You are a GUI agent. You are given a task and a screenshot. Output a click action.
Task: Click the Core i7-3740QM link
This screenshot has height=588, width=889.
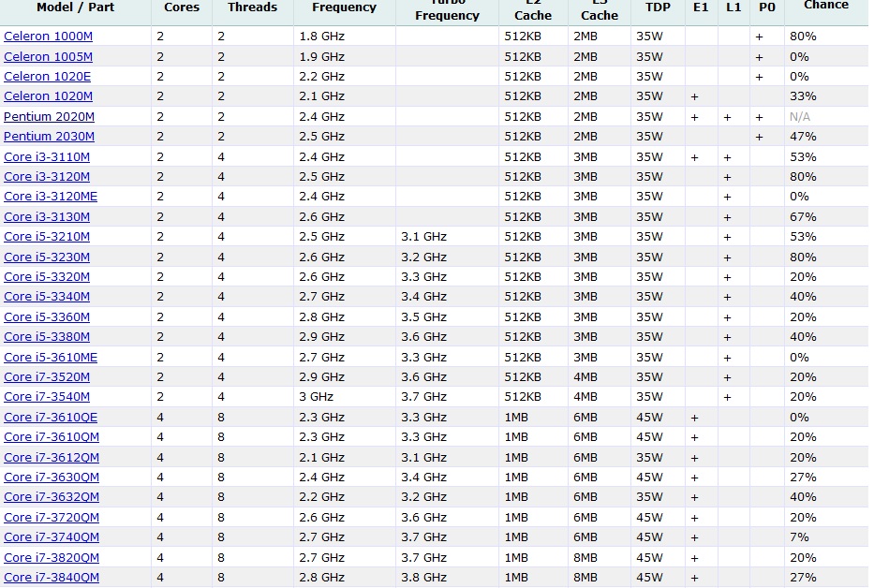tap(52, 537)
